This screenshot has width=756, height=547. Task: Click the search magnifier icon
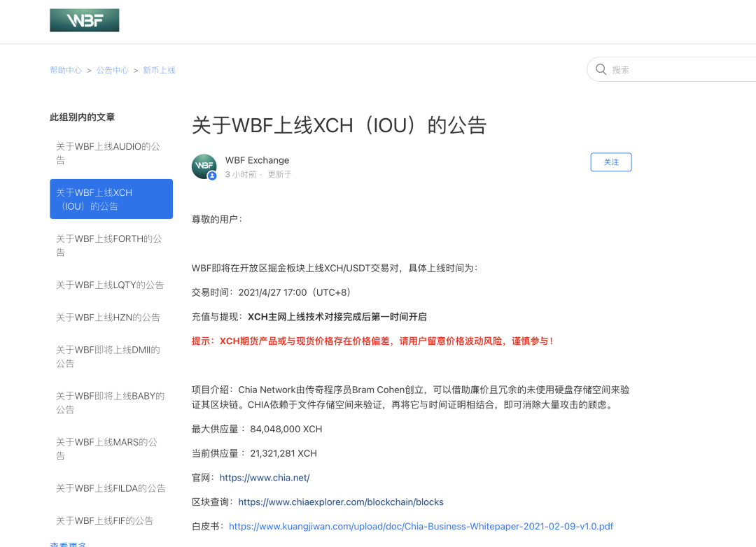click(x=601, y=69)
